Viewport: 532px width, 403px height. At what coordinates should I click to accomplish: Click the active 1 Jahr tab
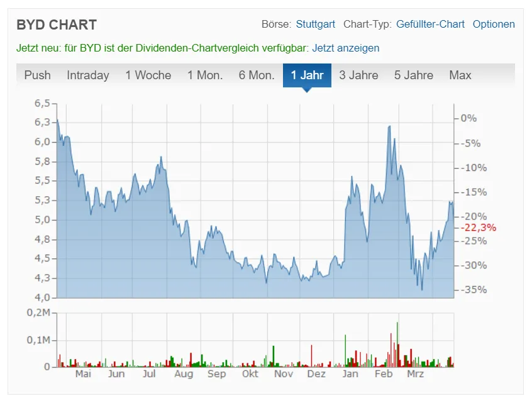(307, 75)
